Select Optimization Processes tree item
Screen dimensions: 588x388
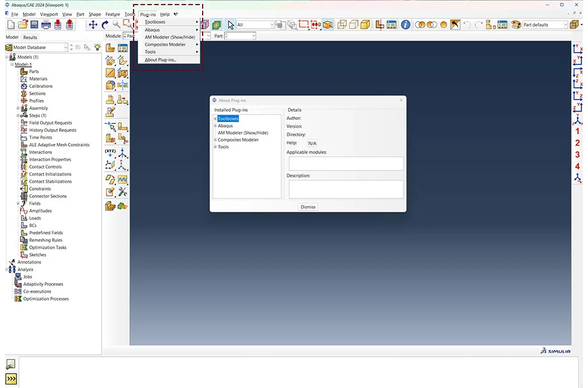click(x=46, y=299)
